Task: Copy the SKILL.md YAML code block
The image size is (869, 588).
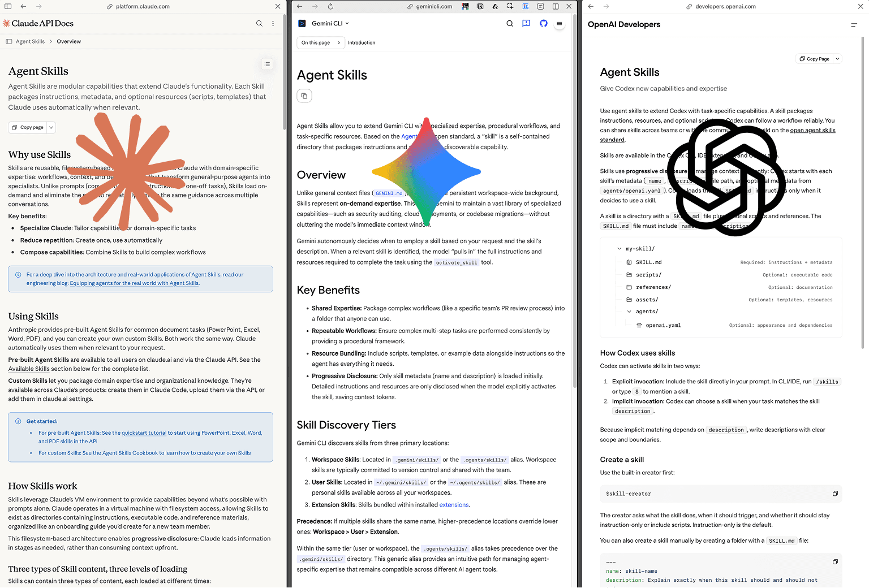Action: coord(835,561)
